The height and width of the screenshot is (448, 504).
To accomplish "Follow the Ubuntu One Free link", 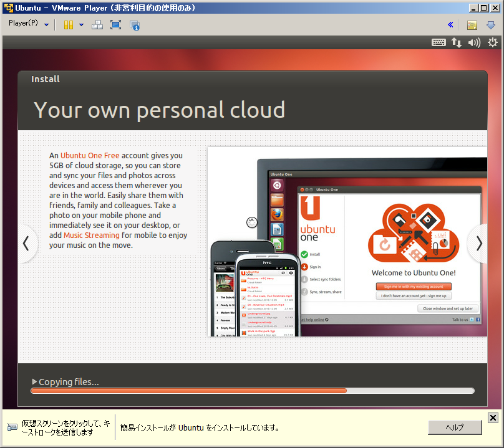I will pos(90,155).
